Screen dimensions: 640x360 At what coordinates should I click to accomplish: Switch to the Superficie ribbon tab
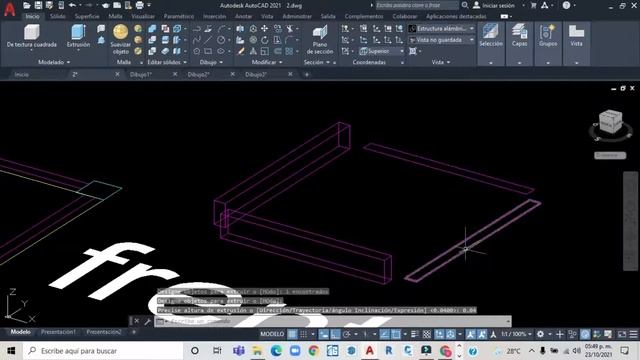(x=87, y=16)
